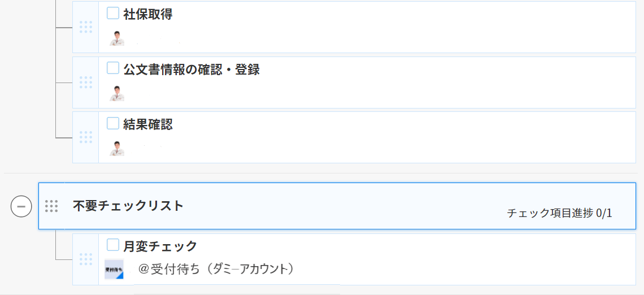
Task: Click assignee avatar under 社保取得
Action: [117, 38]
